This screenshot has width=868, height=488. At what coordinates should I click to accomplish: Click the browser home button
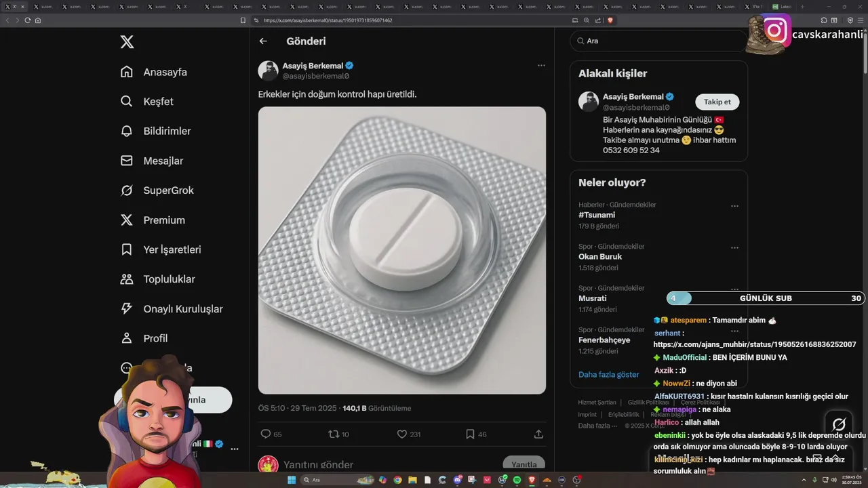pyautogui.click(x=38, y=20)
